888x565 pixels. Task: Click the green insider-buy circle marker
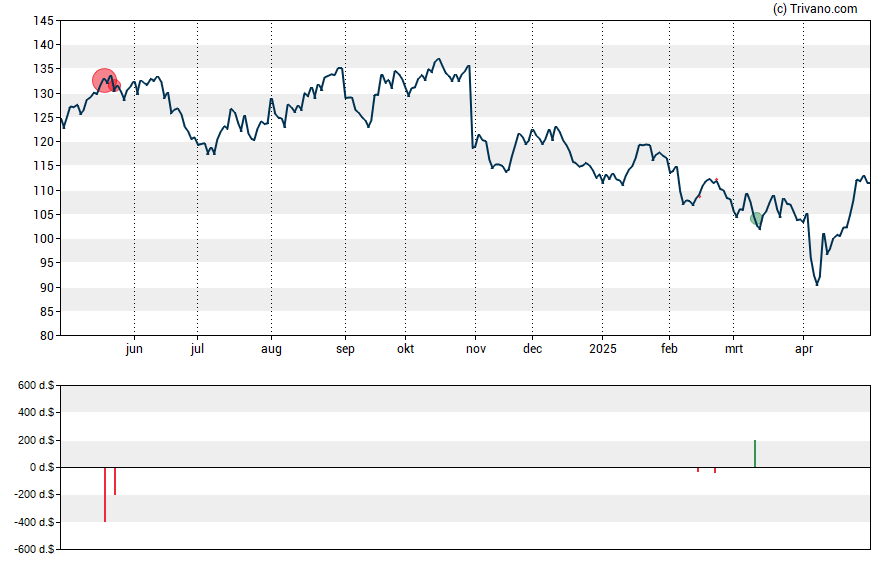pyautogui.click(x=756, y=219)
